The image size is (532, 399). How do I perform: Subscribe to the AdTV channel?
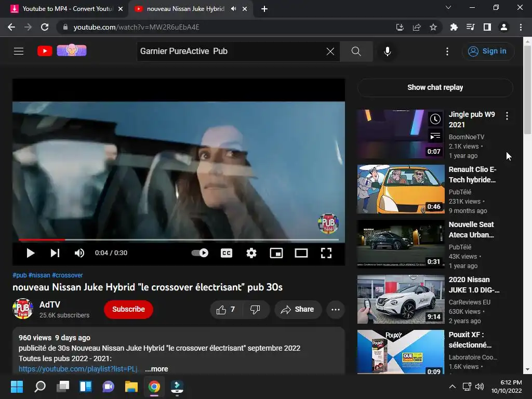(x=128, y=310)
